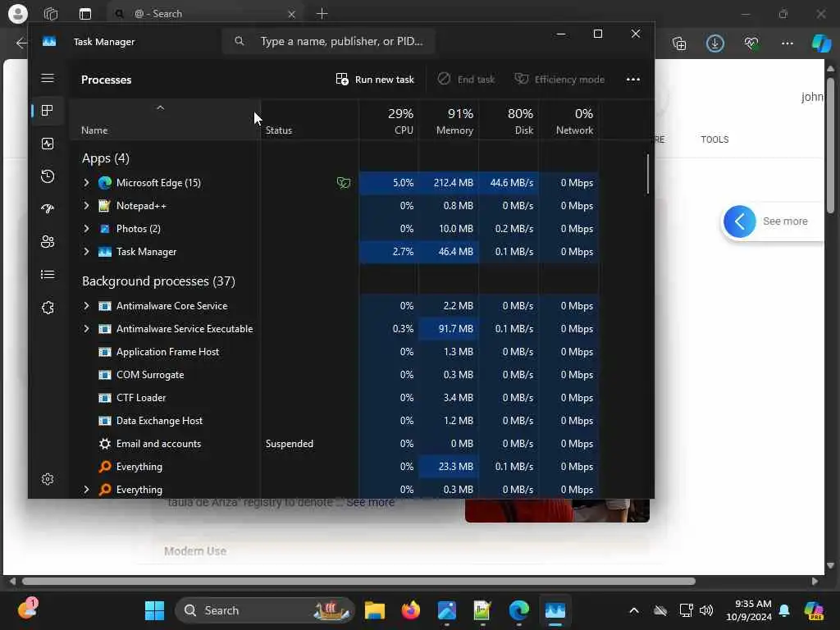The width and height of the screenshot is (840, 630).
Task: Sort processes by the Status column
Action: click(309, 121)
